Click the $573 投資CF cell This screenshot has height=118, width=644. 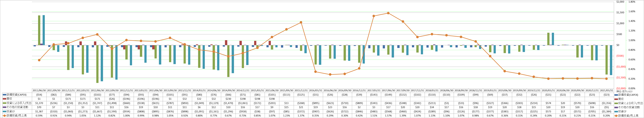[548, 112]
